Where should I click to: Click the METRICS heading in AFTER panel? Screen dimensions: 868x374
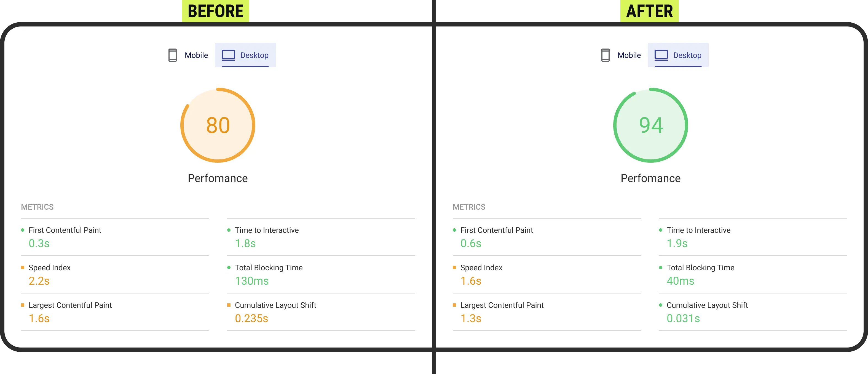click(x=469, y=207)
